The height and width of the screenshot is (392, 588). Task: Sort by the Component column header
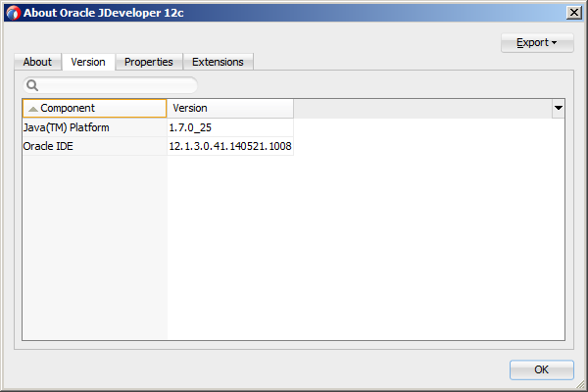pyautogui.click(x=94, y=108)
